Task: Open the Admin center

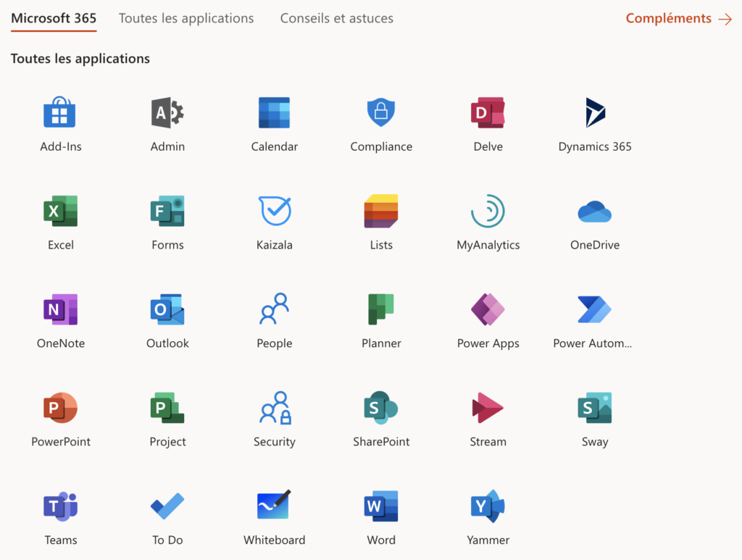Action: (167, 112)
